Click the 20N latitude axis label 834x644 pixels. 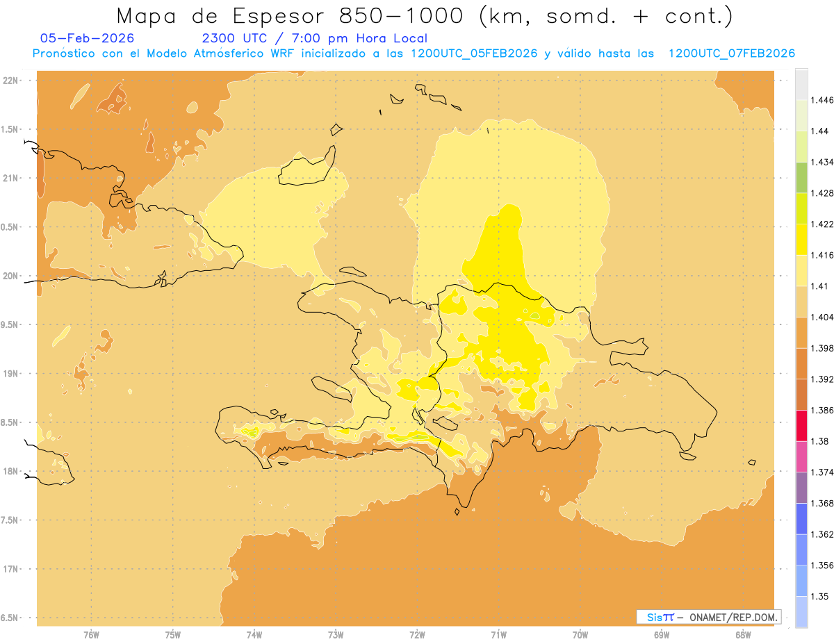point(12,276)
